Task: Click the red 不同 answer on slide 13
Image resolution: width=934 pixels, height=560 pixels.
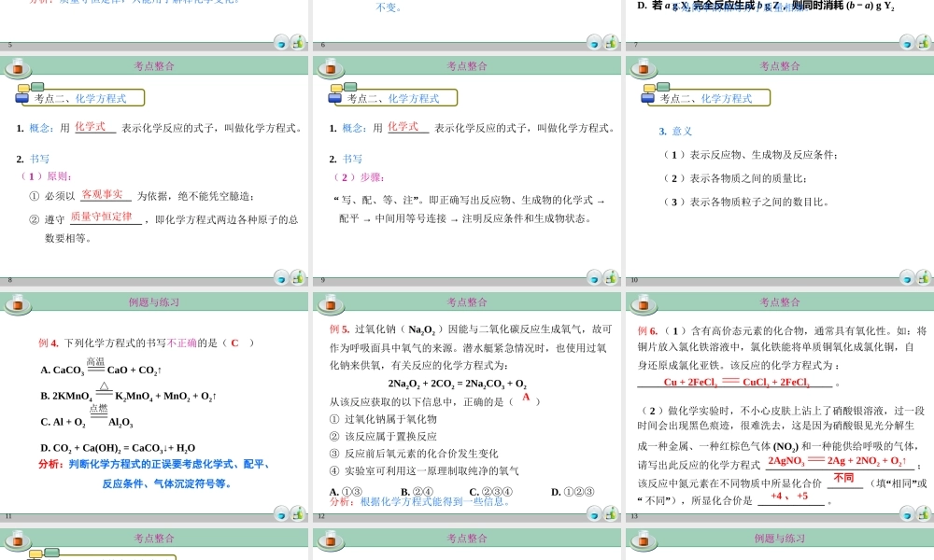Action: point(844,478)
